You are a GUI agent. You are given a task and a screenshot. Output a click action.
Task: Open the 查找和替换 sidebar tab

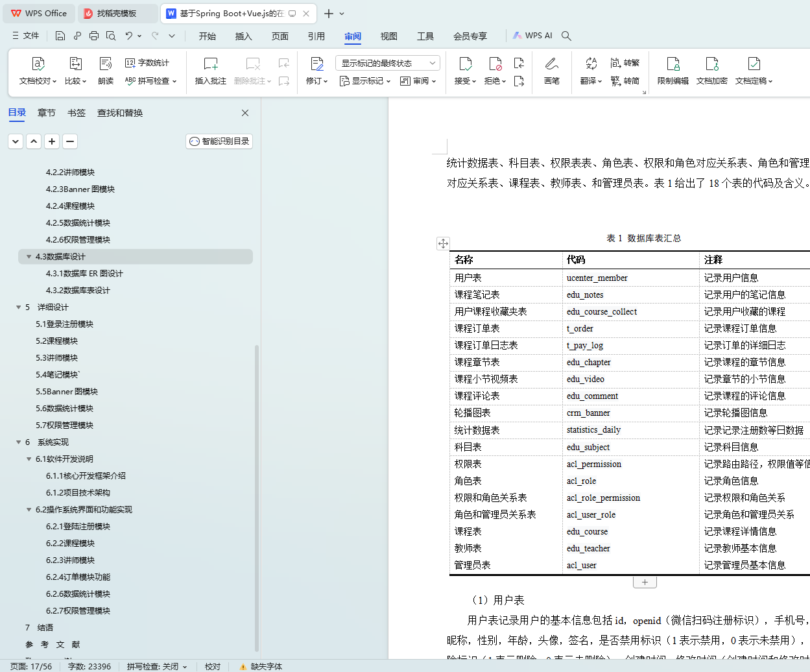(120, 113)
